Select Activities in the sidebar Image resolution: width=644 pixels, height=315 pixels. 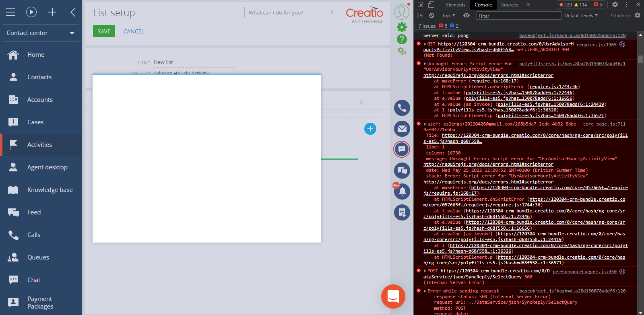pos(41,145)
